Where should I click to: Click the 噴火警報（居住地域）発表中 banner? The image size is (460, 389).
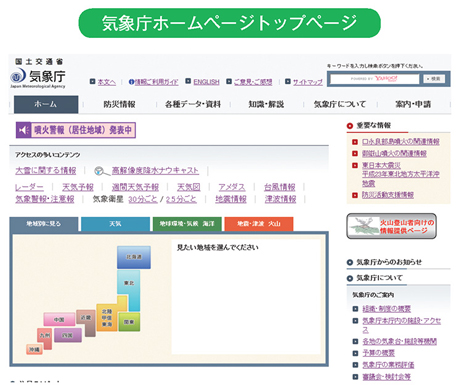[76, 130]
